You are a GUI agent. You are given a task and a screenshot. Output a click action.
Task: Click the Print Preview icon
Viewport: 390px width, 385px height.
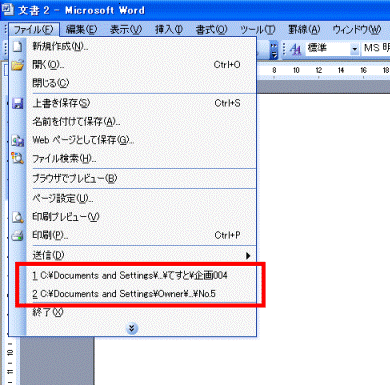click(17, 217)
